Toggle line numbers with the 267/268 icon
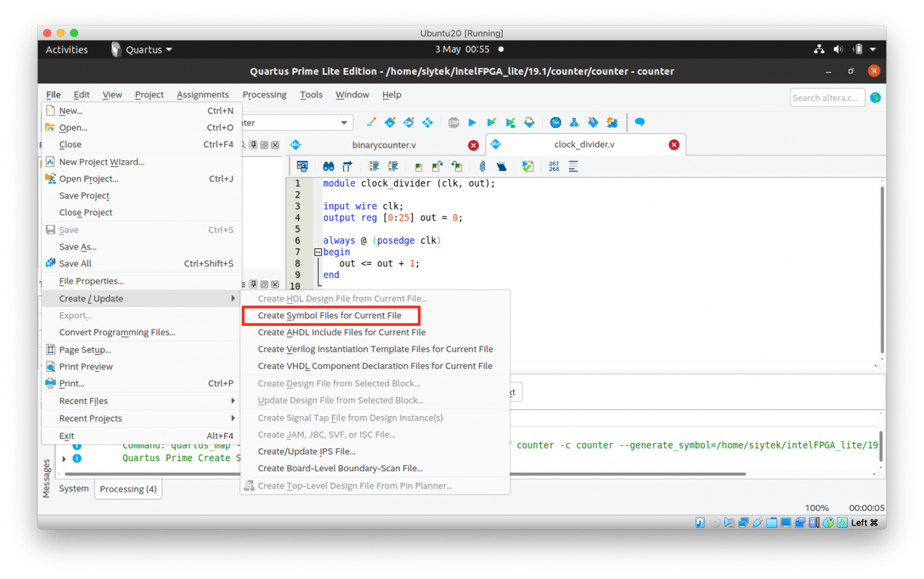The height and width of the screenshot is (579, 924). [x=553, y=166]
